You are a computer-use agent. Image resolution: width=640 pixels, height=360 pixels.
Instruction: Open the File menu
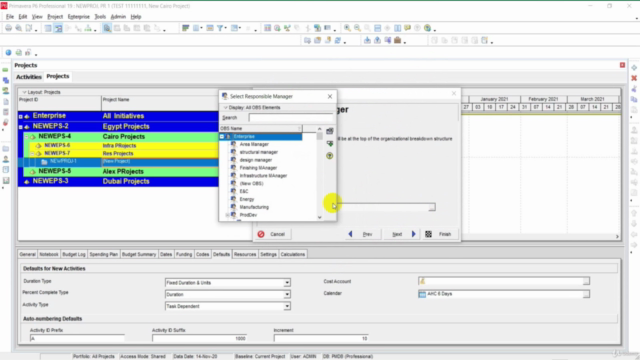point(10,17)
